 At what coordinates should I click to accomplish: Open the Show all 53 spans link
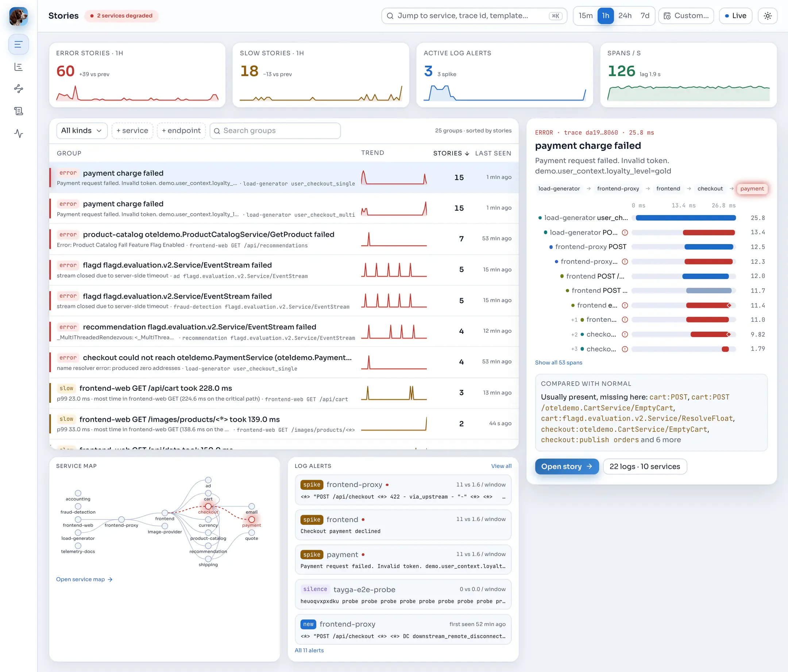pyautogui.click(x=558, y=362)
